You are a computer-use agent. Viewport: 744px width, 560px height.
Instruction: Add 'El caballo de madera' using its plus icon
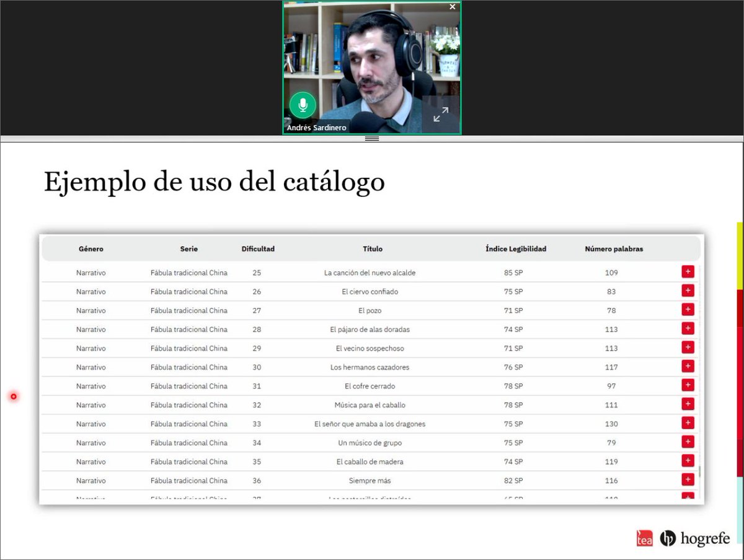pos(688,461)
